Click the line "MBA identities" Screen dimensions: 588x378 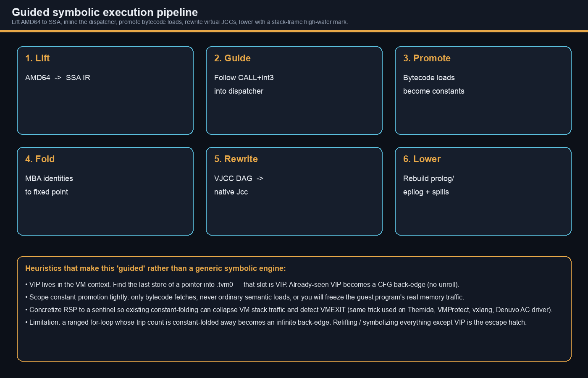click(x=49, y=178)
